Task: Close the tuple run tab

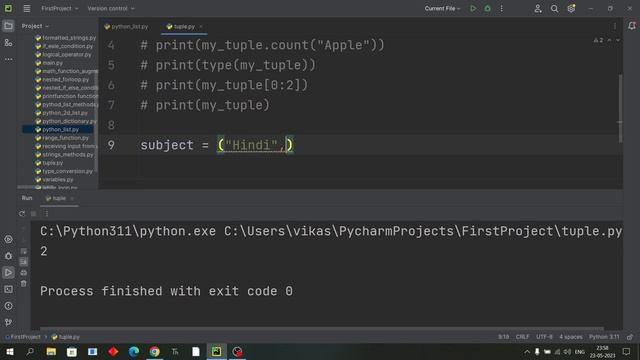Action: [72, 198]
